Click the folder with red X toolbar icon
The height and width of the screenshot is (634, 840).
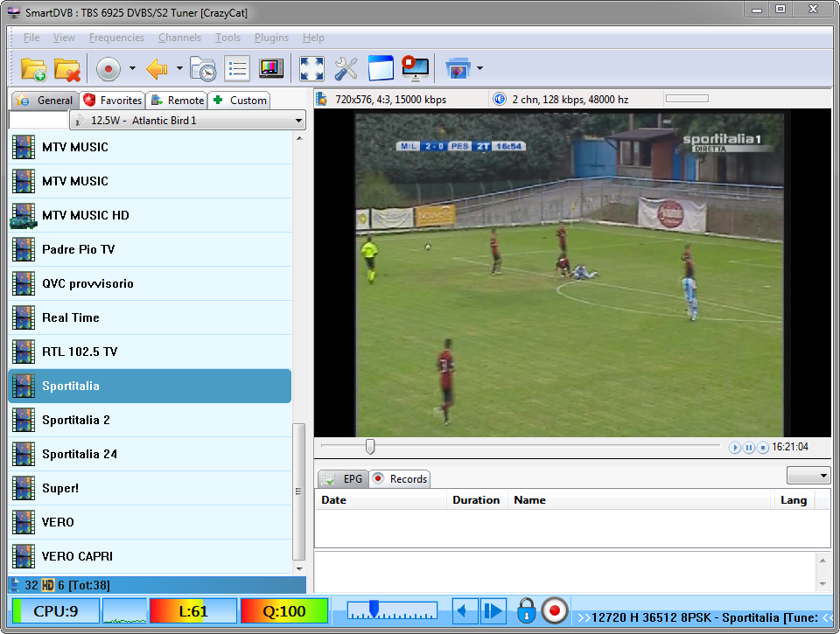point(67,69)
